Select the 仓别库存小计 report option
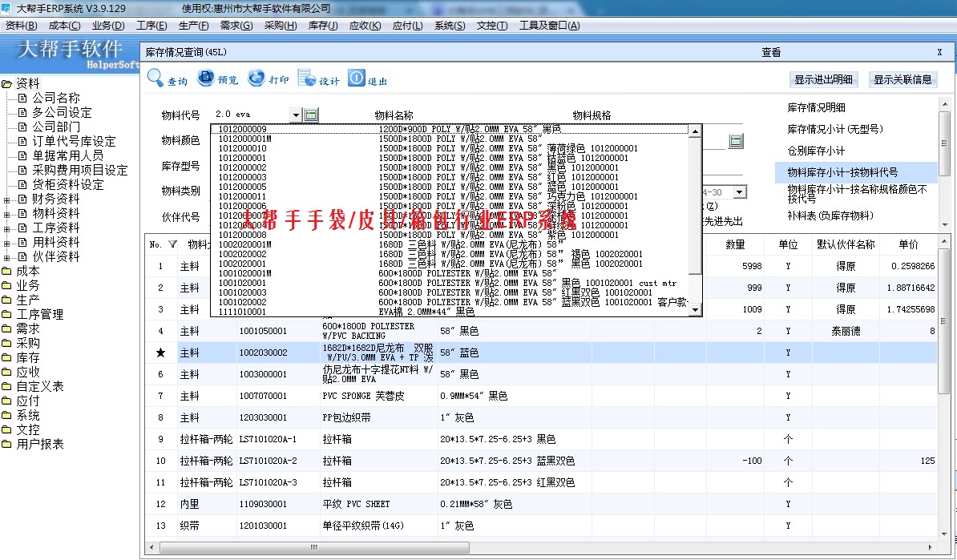Viewport: 957px width, 560px height. (816, 151)
